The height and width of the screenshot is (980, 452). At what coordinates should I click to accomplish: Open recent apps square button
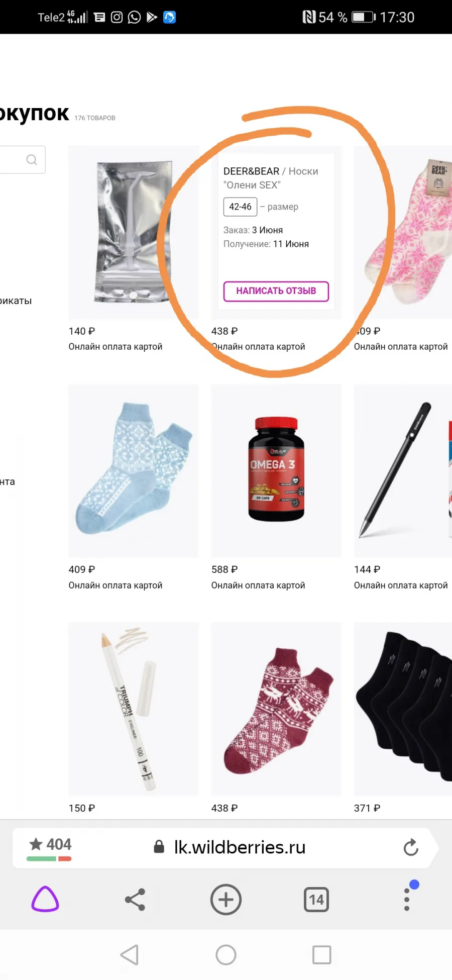tap(322, 955)
